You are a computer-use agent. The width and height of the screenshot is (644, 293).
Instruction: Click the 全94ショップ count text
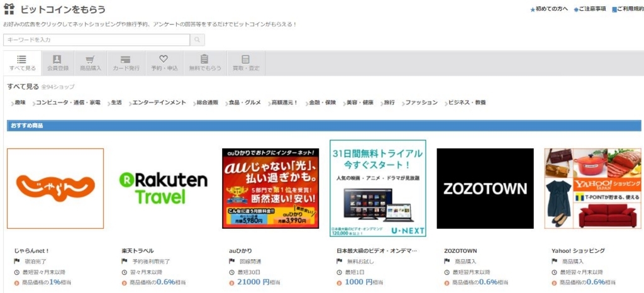coord(58,87)
